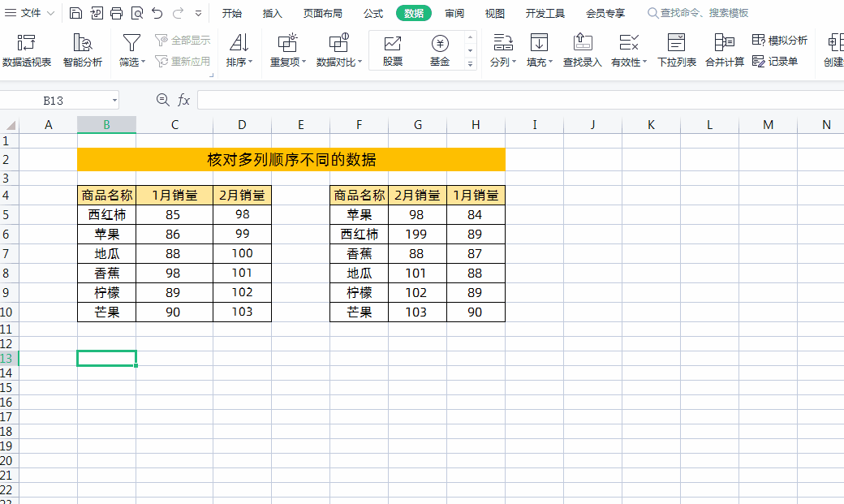Screen dimensions: 844x504
Task: Switch to the 页面布局 tab
Action: tap(322, 13)
